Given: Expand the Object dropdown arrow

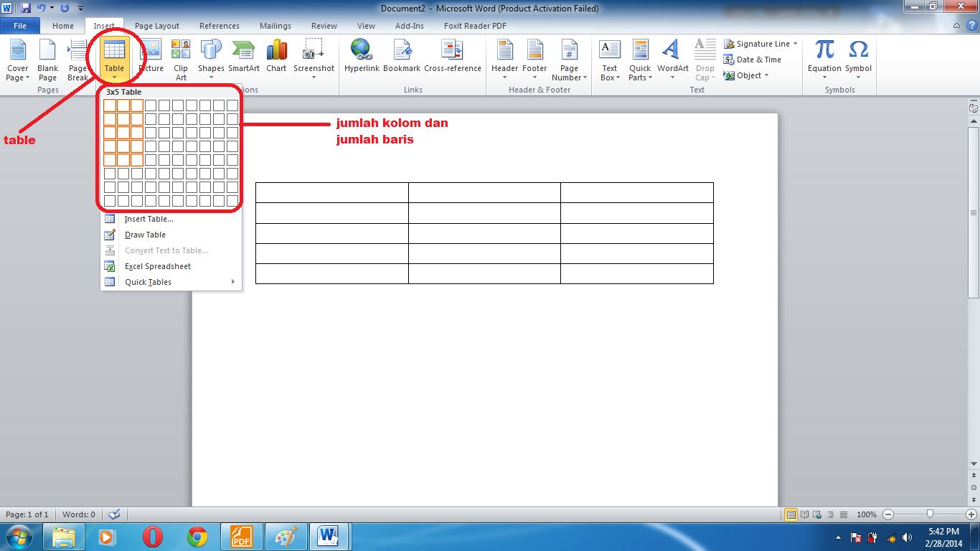Looking at the screenshot, I should coord(766,75).
